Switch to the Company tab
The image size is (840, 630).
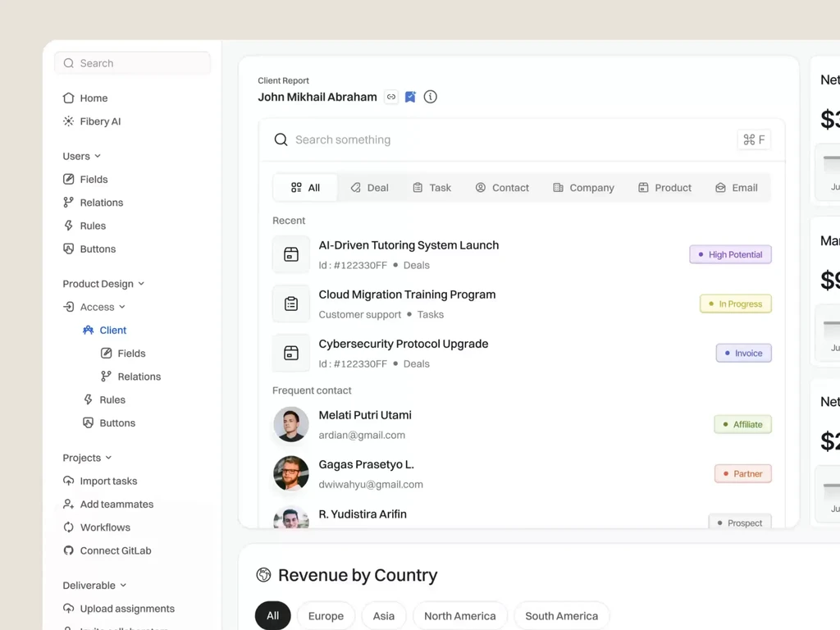583,188
